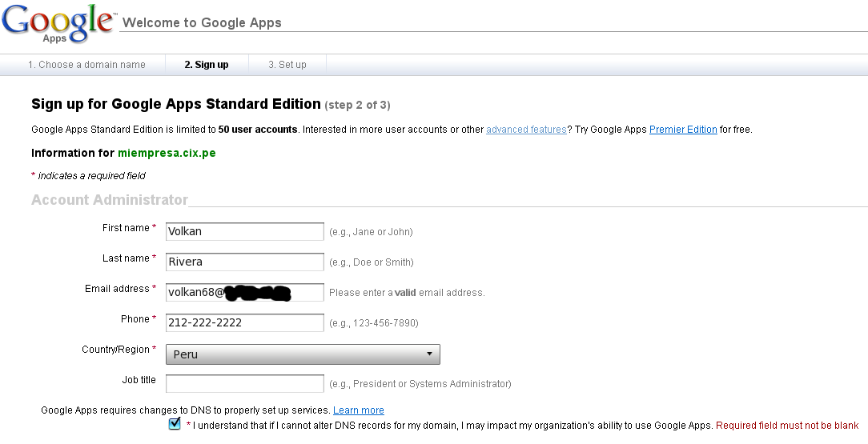Click the First name label
Image resolution: width=868 pixels, height=444 pixels.
coord(126,228)
